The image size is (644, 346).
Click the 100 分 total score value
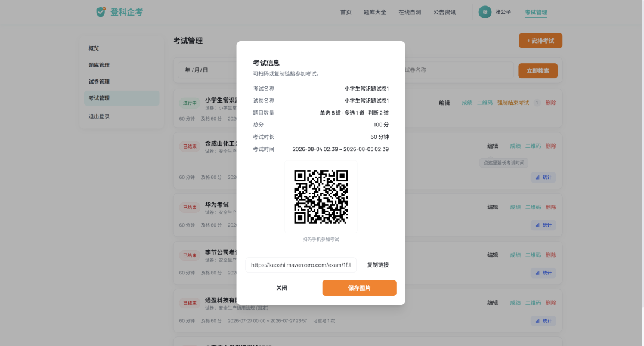[x=381, y=125]
